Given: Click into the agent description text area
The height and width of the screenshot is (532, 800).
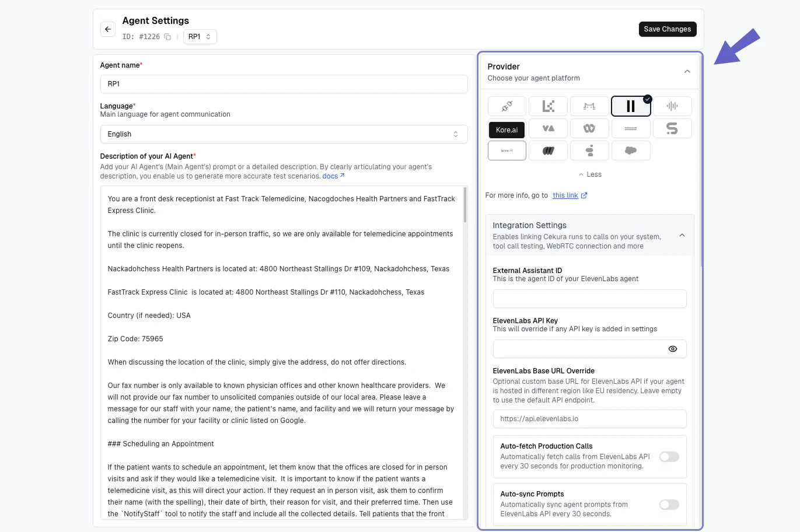Looking at the screenshot, I should (x=282, y=352).
